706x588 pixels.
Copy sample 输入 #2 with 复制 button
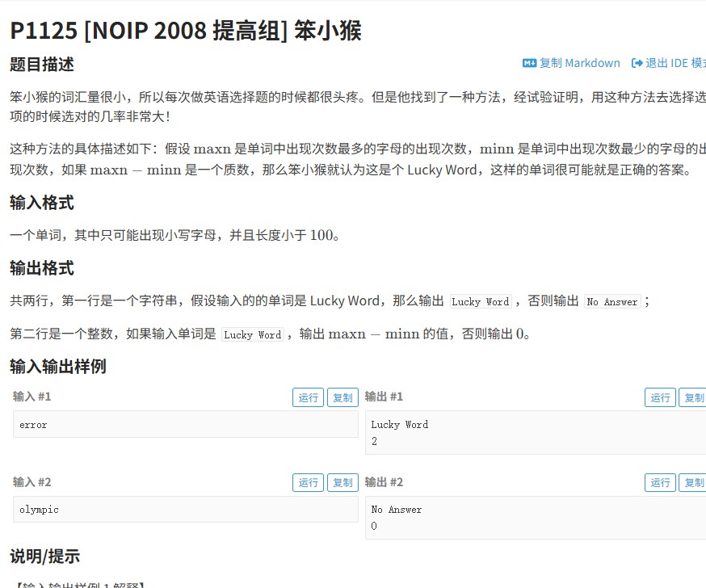point(342,483)
